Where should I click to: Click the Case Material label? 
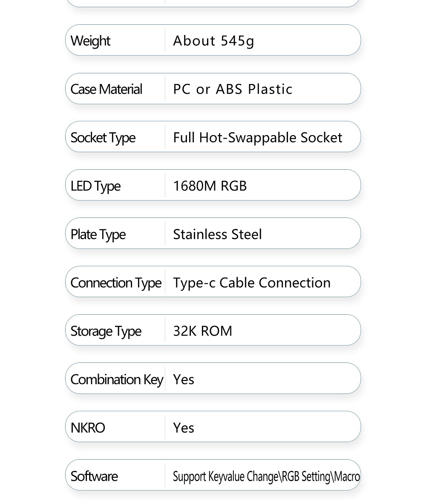coord(106,89)
